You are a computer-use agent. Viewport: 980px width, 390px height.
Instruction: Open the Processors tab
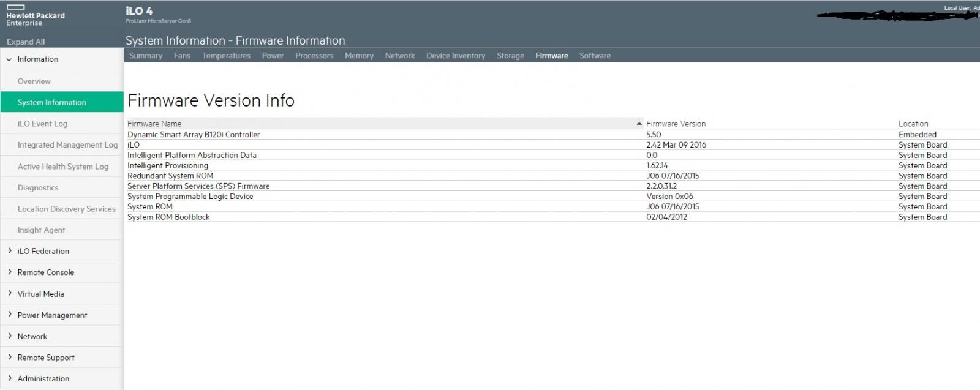(x=314, y=56)
